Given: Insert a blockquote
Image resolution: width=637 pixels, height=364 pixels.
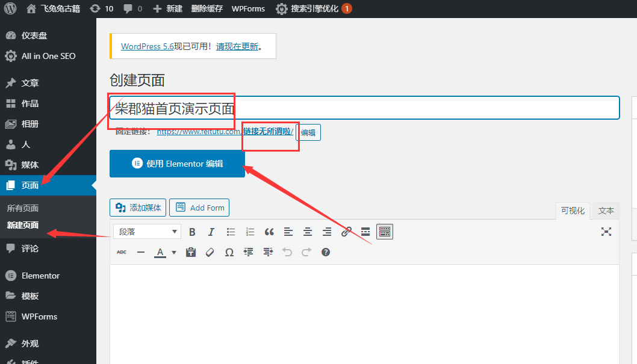Looking at the screenshot, I should coord(269,232).
